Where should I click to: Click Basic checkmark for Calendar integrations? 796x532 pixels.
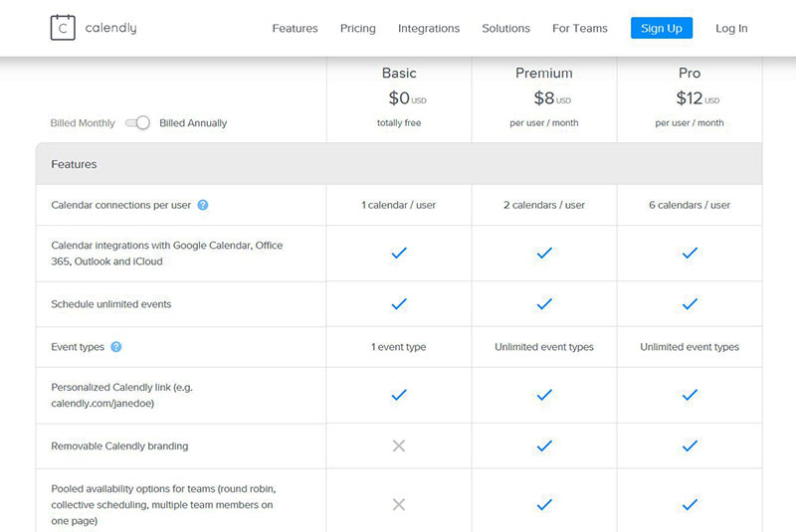pyautogui.click(x=399, y=253)
